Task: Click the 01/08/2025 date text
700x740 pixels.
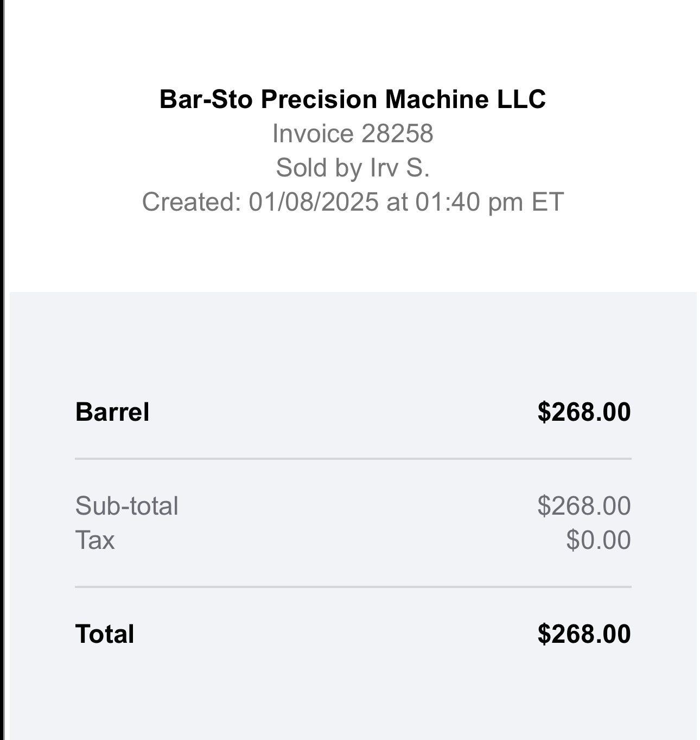Action: [x=314, y=202]
